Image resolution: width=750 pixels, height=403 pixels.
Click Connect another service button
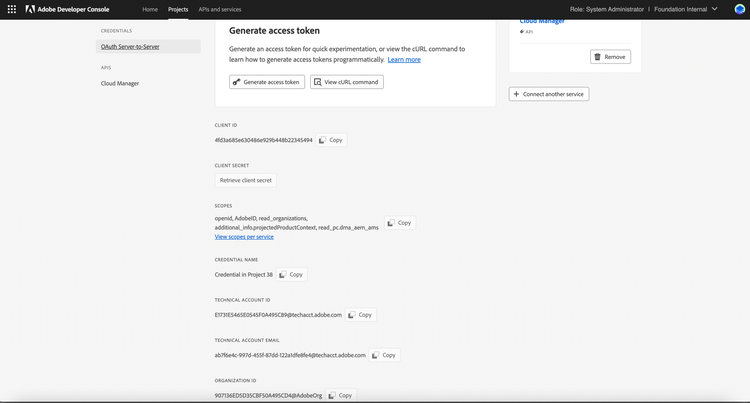coord(549,94)
